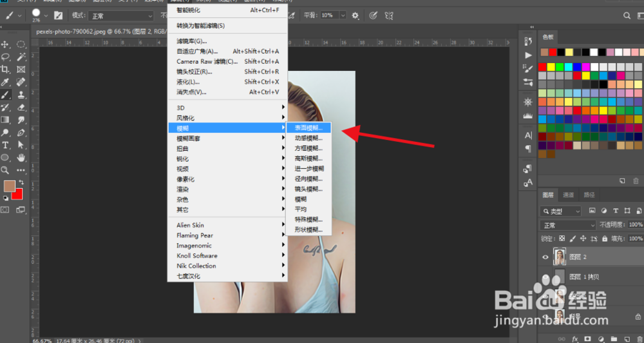Image resolution: width=644 pixels, height=343 pixels.
Task: Select the Frame tool
Action: tap(21, 70)
